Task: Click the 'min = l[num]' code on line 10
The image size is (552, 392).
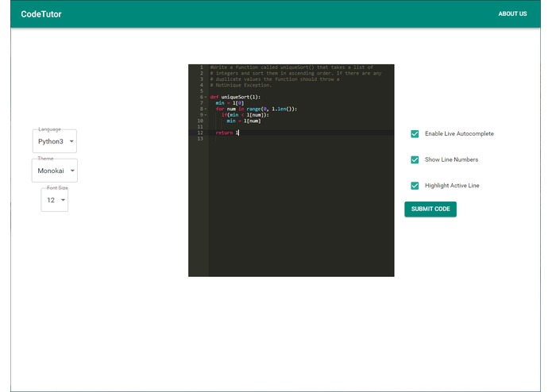Action: coord(244,121)
